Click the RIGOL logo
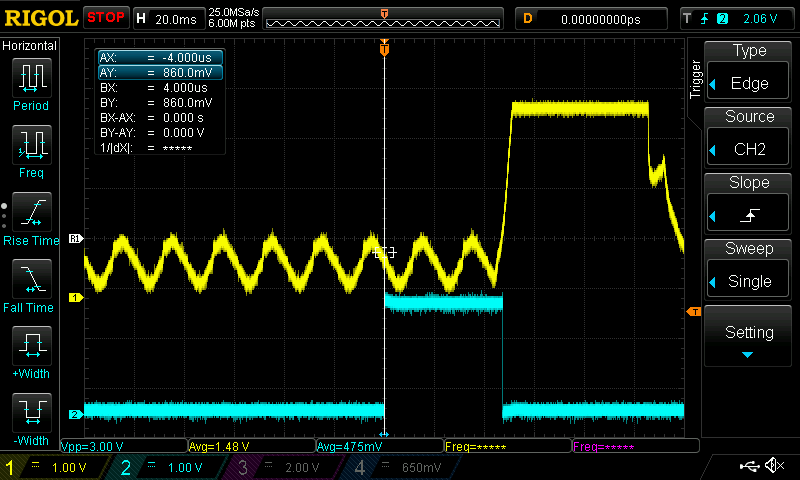 pyautogui.click(x=41, y=18)
